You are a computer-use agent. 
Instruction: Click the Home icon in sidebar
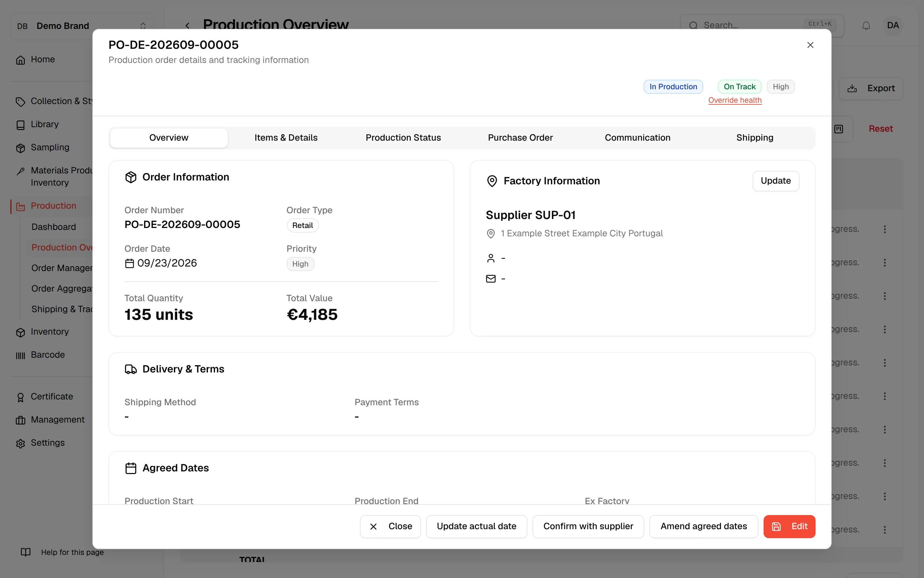point(21,60)
